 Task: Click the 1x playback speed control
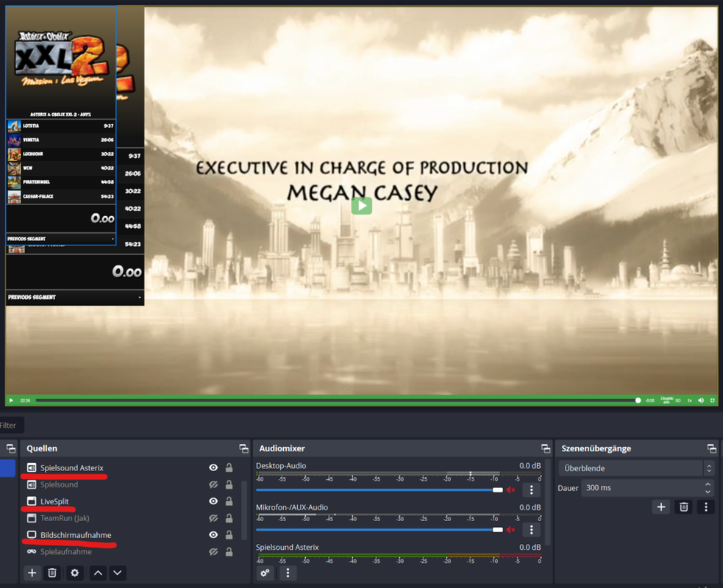pos(690,401)
